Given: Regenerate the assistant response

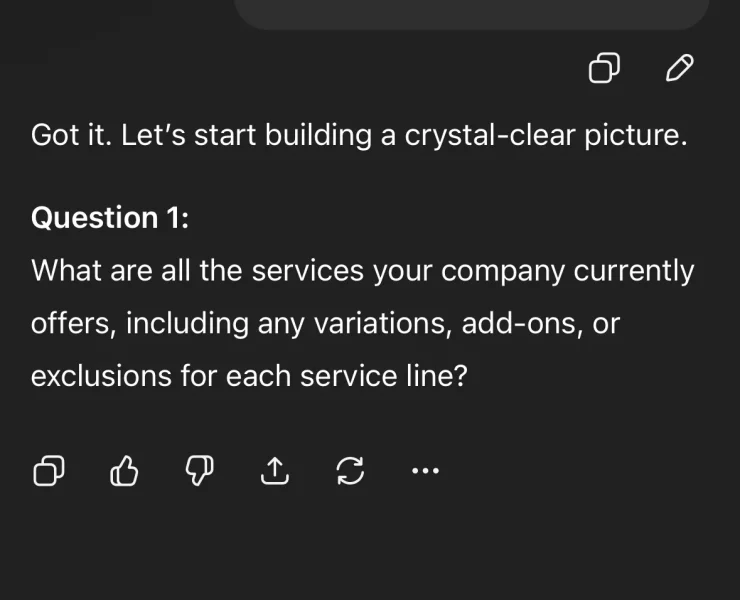Looking at the screenshot, I should [x=350, y=470].
